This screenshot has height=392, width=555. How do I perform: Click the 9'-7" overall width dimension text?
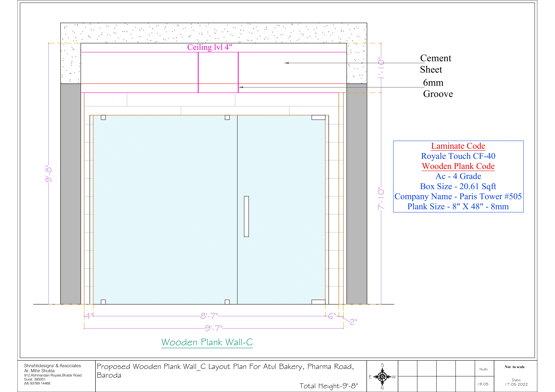coord(213,328)
